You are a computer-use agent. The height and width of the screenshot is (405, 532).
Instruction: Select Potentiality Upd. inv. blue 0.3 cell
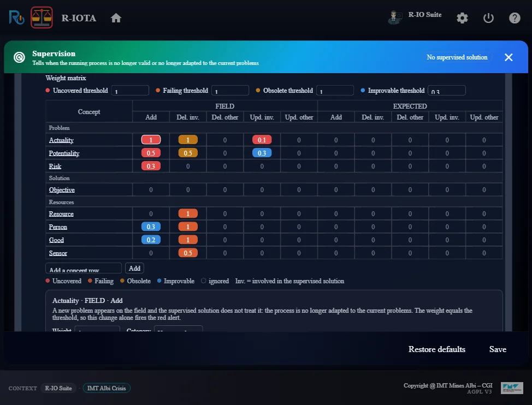click(262, 153)
